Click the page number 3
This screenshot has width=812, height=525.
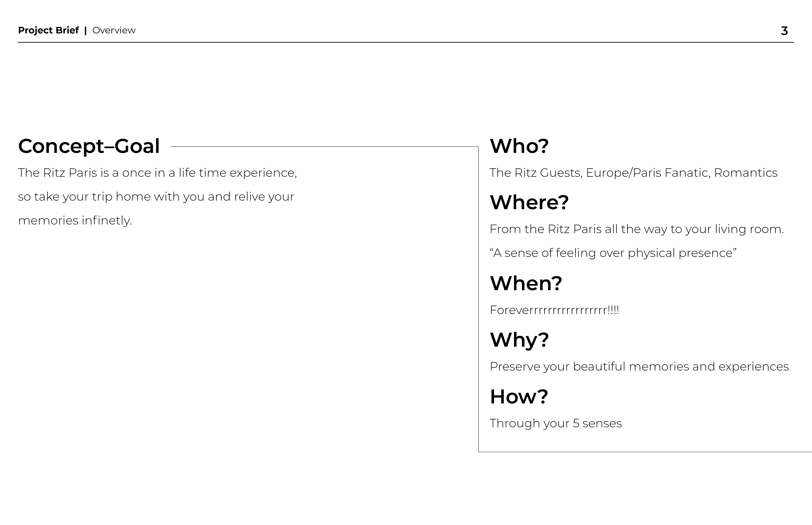point(784,31)
